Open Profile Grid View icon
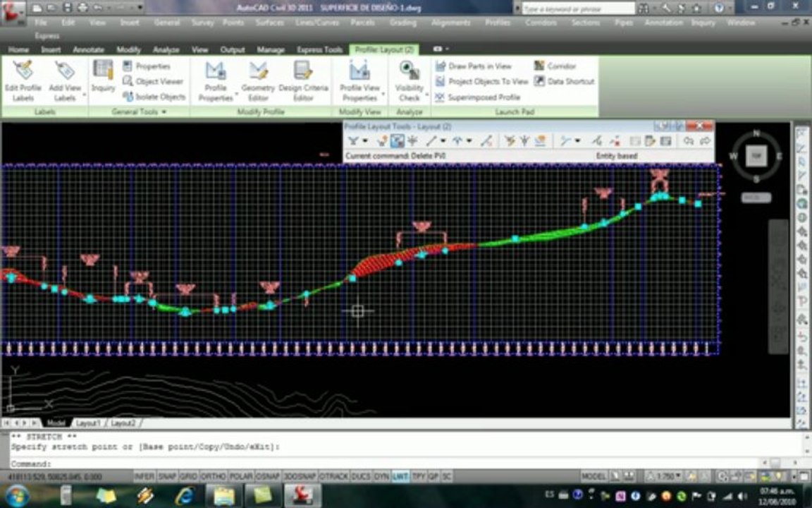The height and width of the screenshot is (508, 812). pos(666,140)
